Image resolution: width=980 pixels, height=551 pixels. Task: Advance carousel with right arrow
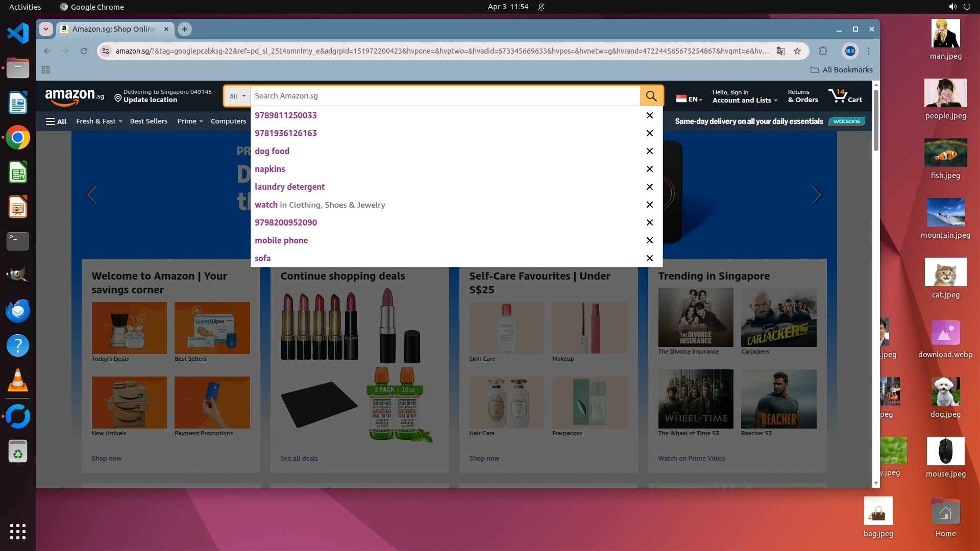tap(817, 195)
